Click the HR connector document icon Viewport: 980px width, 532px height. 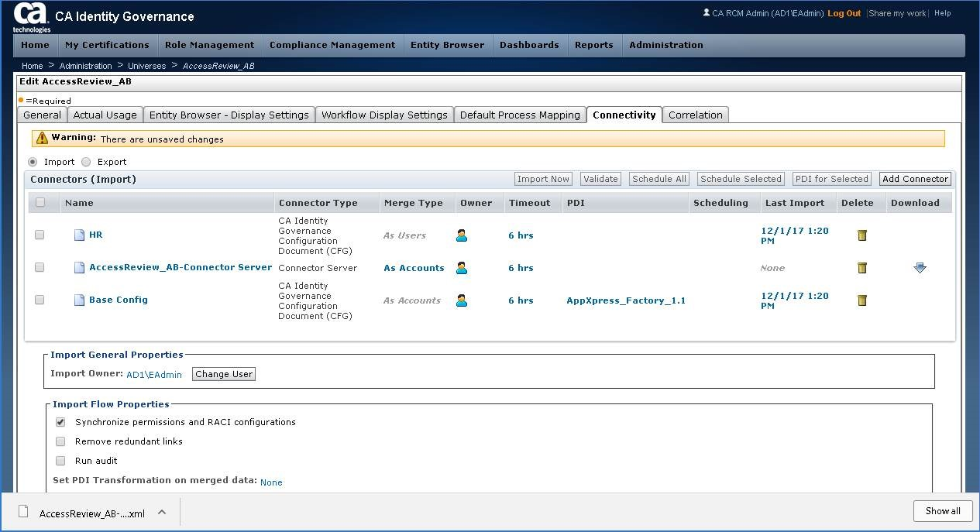coord(79,235)
